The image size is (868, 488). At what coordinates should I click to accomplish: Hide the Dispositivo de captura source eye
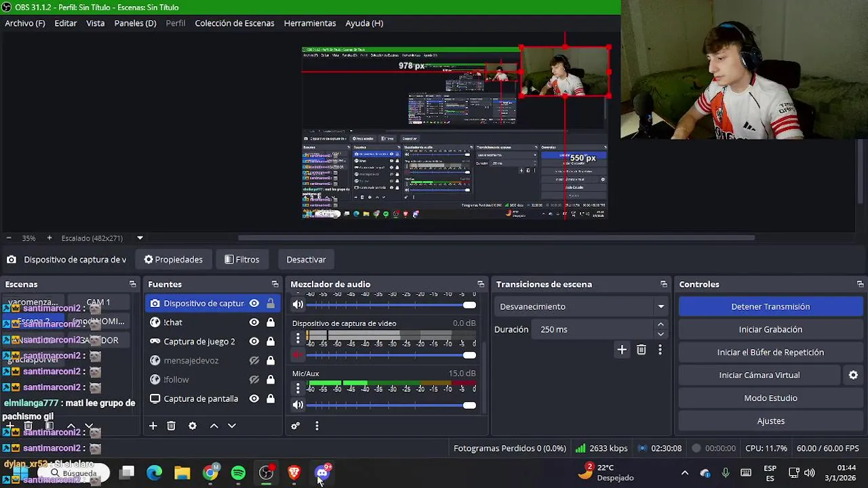pos(254,303)
